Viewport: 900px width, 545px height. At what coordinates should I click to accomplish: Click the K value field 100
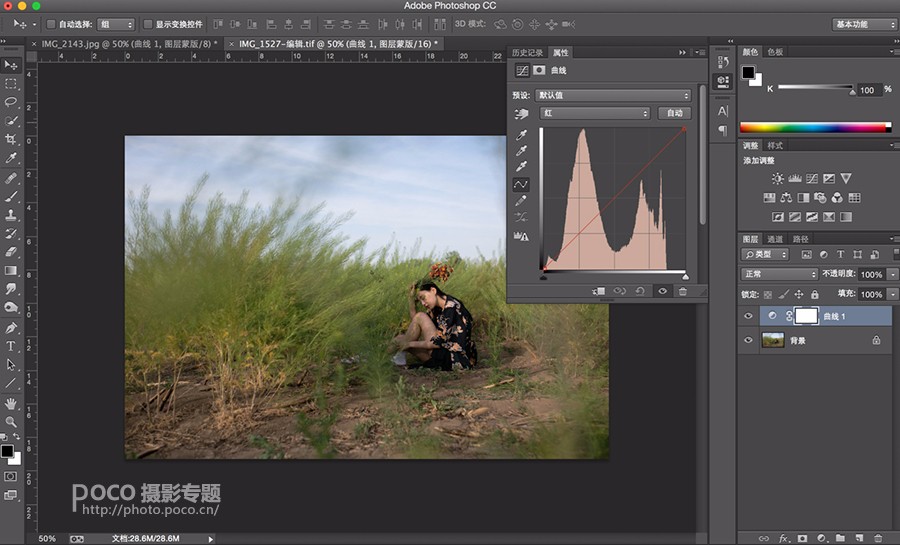click(x=868, y=90)
